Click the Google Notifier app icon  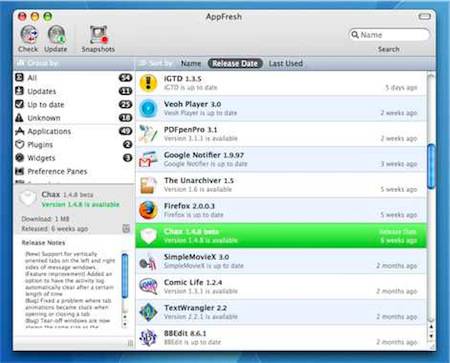[148, 159]
